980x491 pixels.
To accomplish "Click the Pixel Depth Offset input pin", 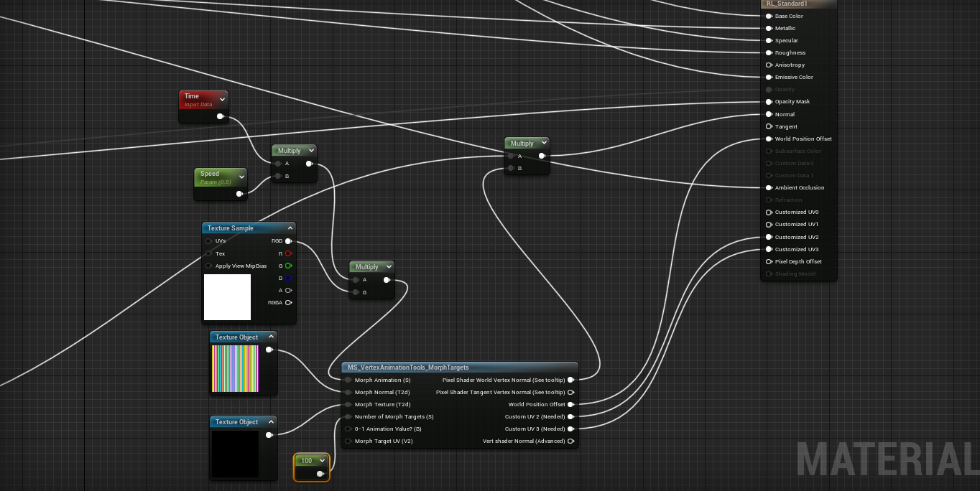I will [x=769, y=261].
